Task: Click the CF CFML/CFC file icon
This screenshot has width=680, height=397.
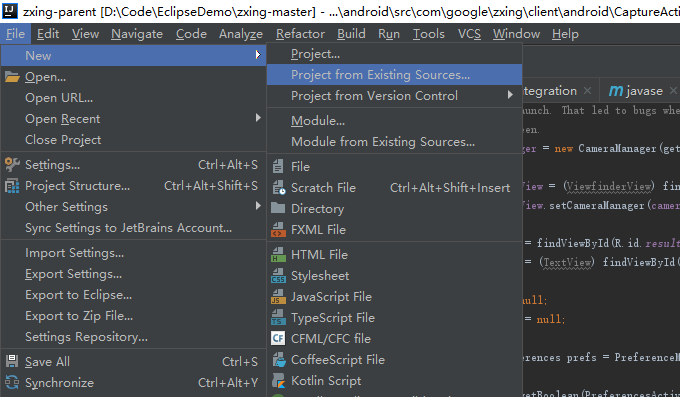Action: point(278,338)
